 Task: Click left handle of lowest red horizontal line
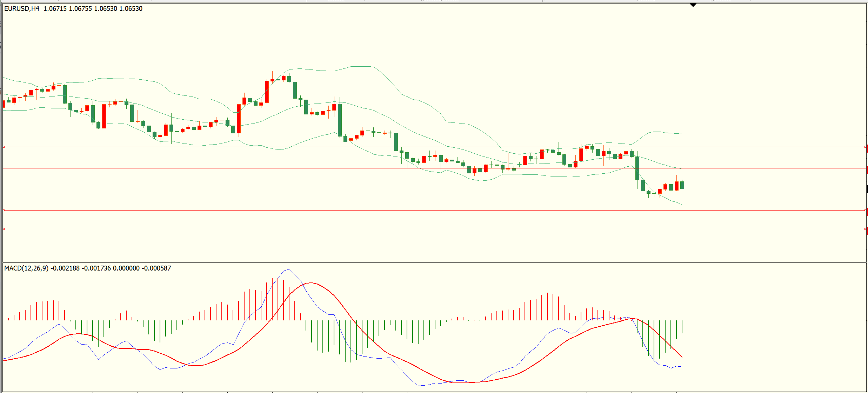click(x=4, y=229)
